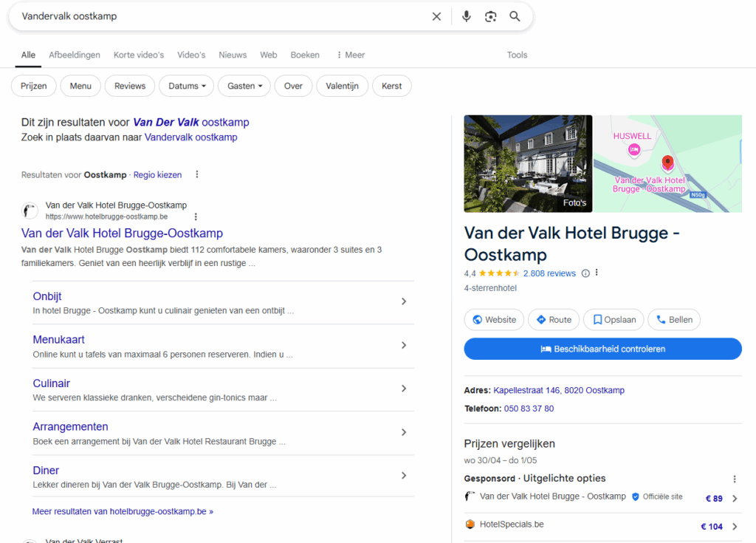Screen dimensions: 756x543
Task: Open the € 89 official site price chevron
Action: 735,499
